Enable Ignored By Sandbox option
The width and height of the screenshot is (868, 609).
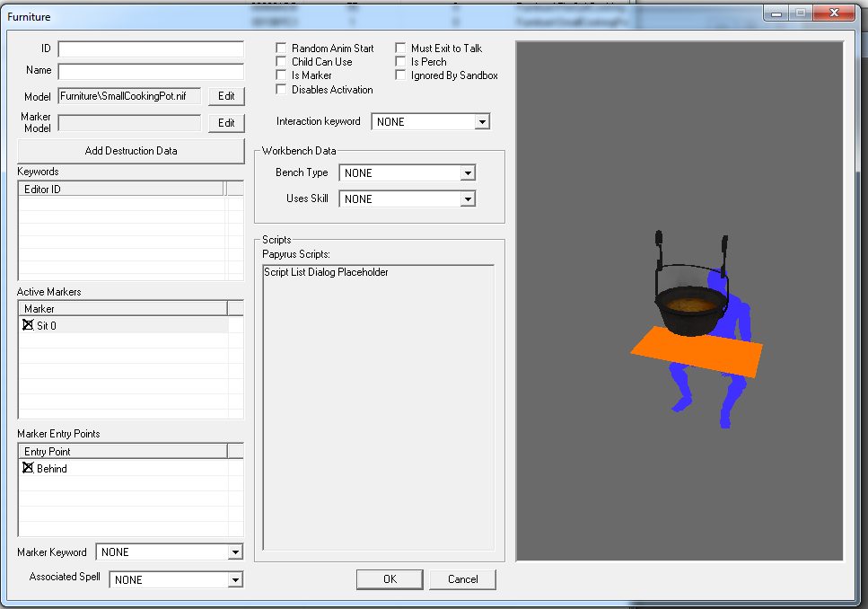coord(401,76)
